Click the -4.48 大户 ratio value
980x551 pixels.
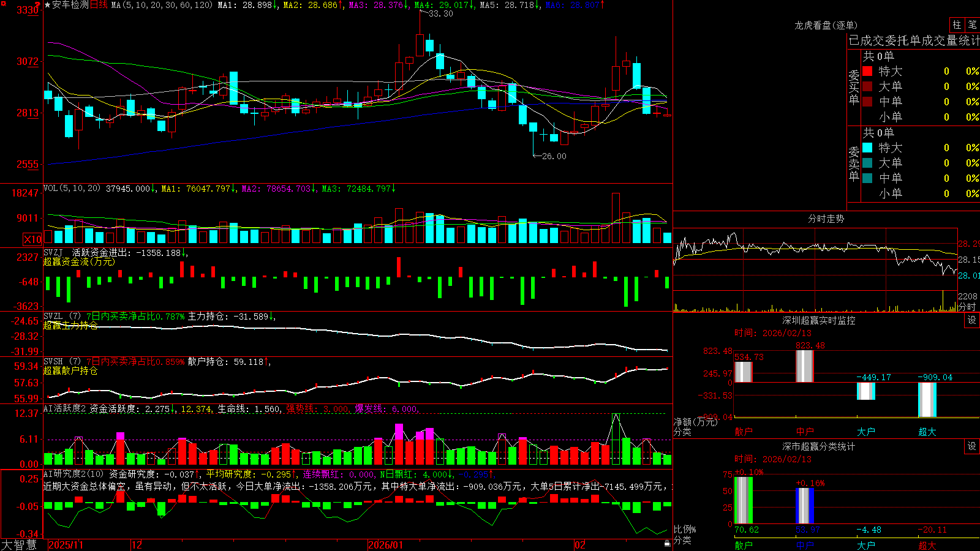[869, 530]
